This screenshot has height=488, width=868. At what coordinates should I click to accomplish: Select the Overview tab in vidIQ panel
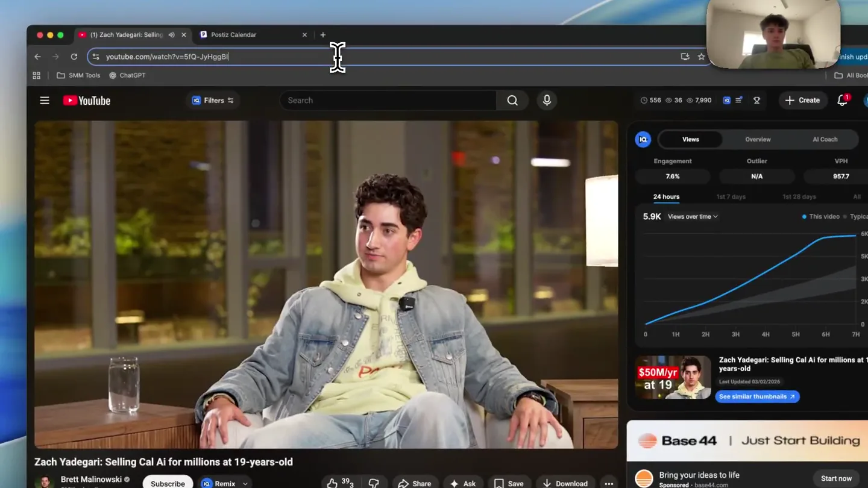[758, 139]
